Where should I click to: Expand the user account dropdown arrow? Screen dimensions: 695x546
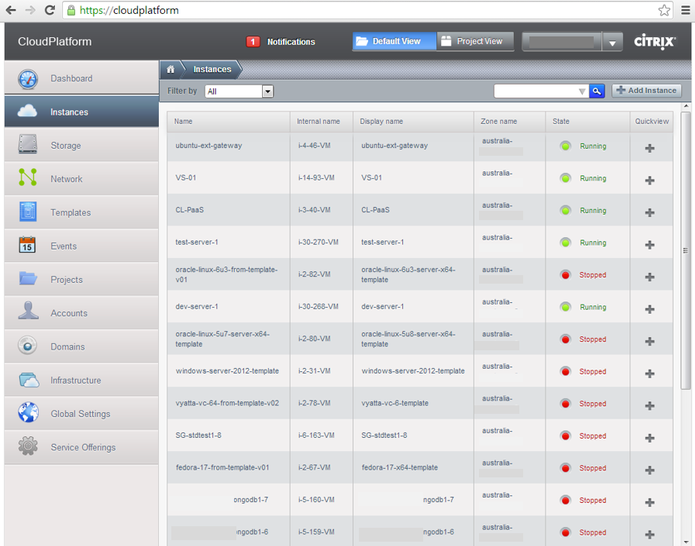point(613,43)
